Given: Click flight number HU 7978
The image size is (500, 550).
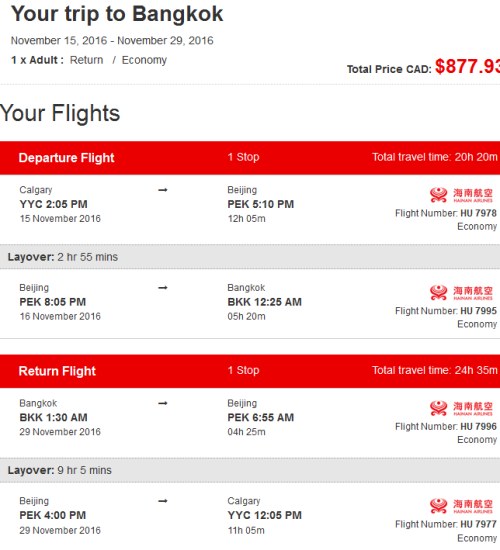Looking at the screenshot, I should tap(478, 213).
